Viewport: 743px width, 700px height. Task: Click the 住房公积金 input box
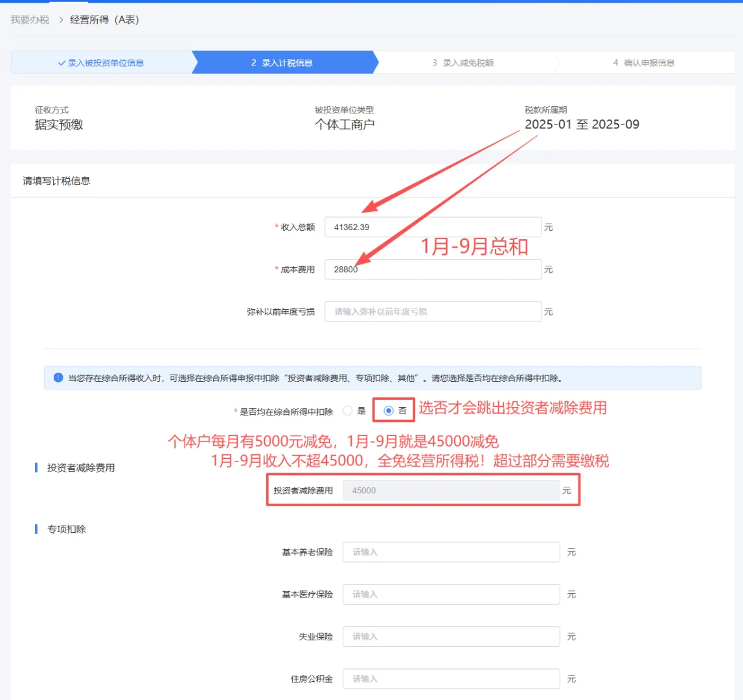click(450, 678)
